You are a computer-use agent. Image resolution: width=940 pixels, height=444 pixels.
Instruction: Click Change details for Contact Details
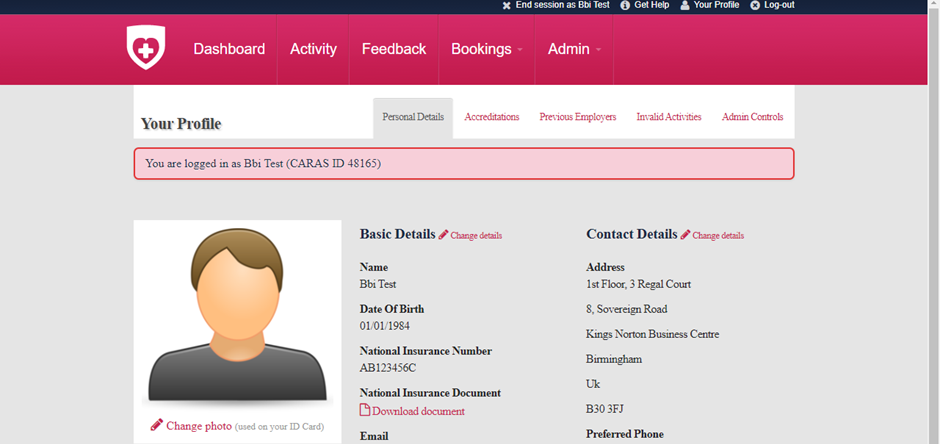(x=718, y=236)
